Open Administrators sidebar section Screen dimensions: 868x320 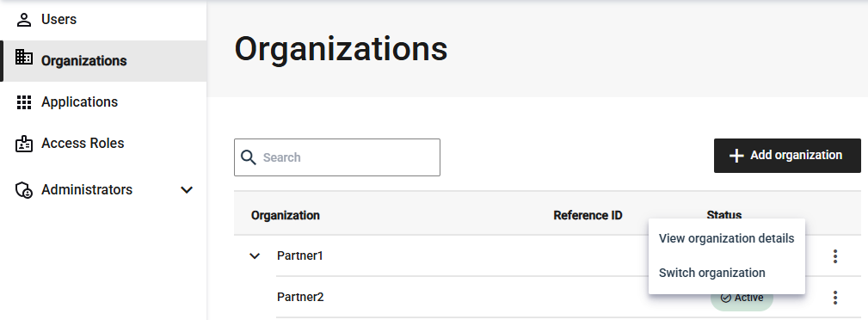click(103, 190)
